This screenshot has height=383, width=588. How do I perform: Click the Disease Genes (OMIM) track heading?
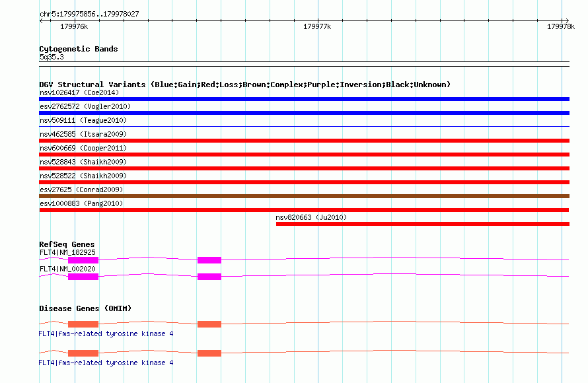[x=85, y=308]
